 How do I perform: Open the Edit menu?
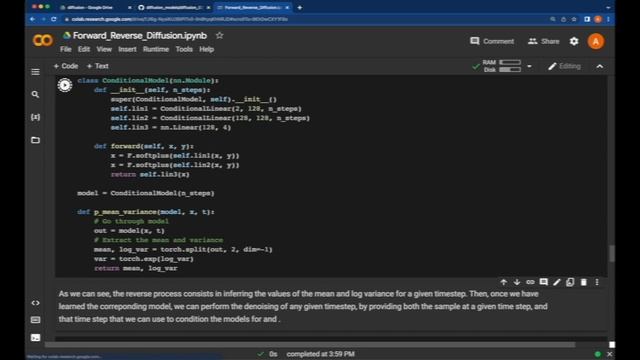(84, 49)
